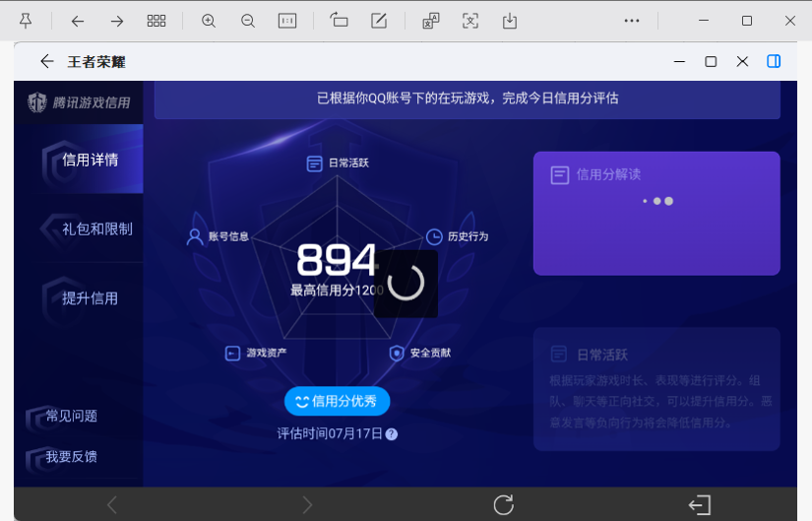The image size is (812, 521).
Task: Translate text in the image
Action: (431, 21)
